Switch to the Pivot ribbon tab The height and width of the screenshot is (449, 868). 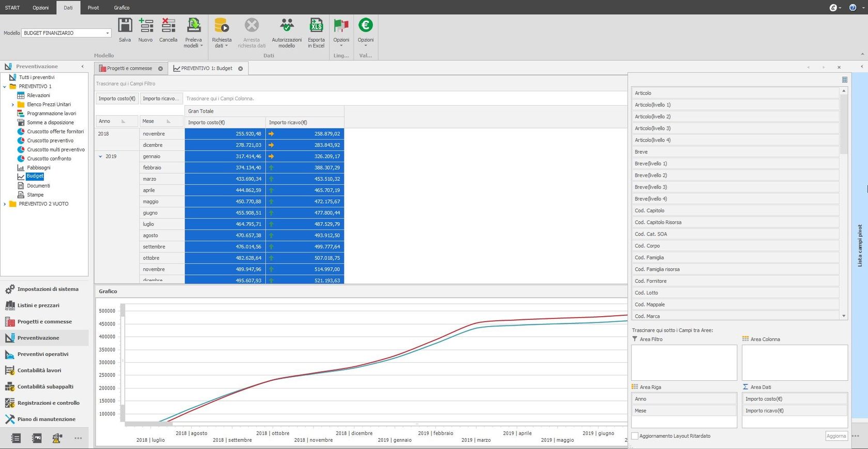pyautogui.click(x=93, y=8)
